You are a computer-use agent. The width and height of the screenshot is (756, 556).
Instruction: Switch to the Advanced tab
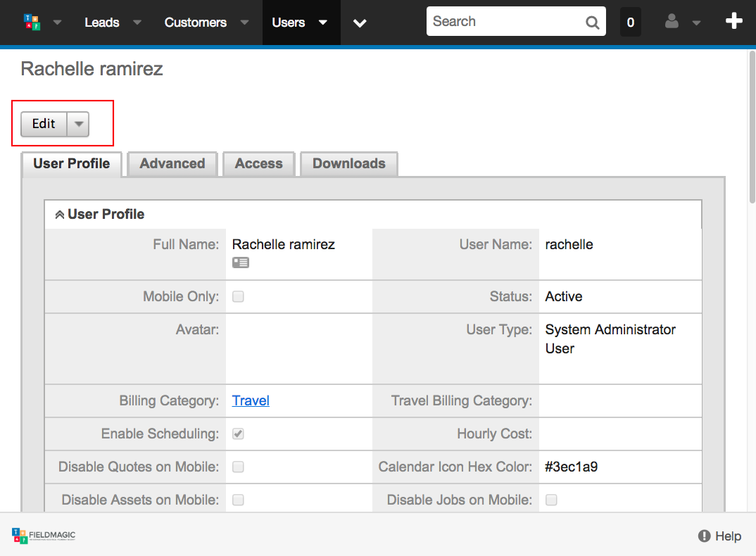coord(172,164)
